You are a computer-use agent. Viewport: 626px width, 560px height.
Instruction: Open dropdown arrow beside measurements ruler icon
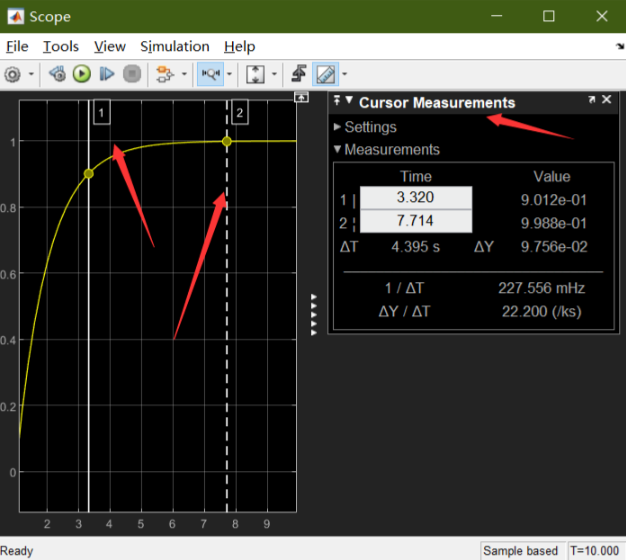click(345, 74)
